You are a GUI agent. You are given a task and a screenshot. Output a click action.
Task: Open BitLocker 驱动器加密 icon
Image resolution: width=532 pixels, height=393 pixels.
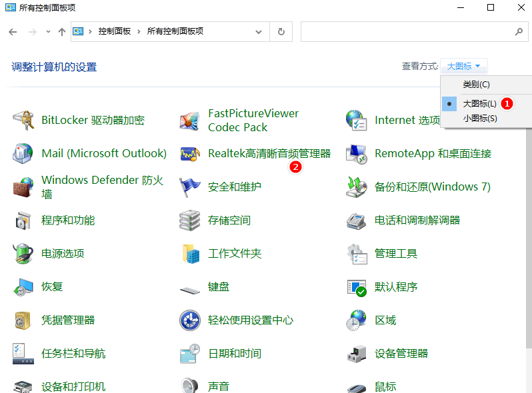click(23, 121)
